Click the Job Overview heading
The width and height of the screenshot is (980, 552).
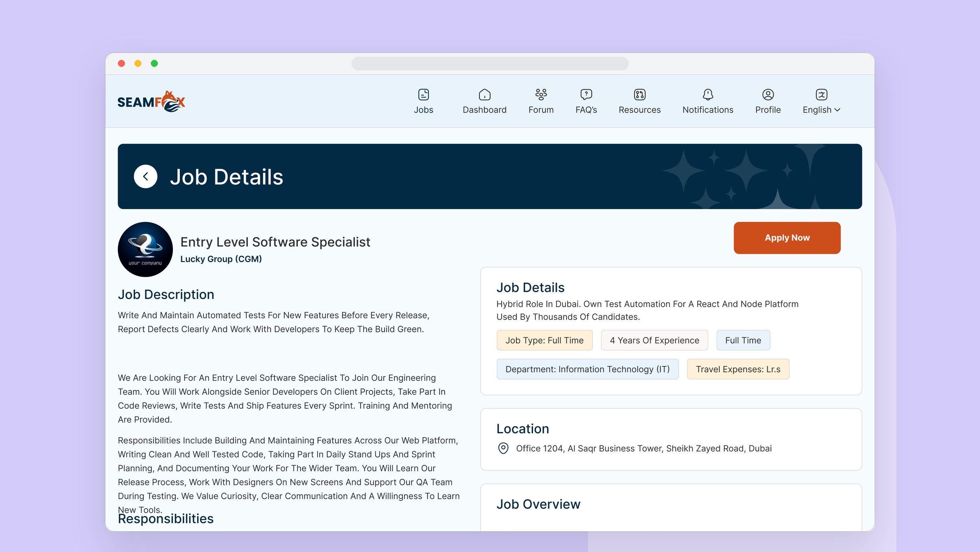[538, 504]
